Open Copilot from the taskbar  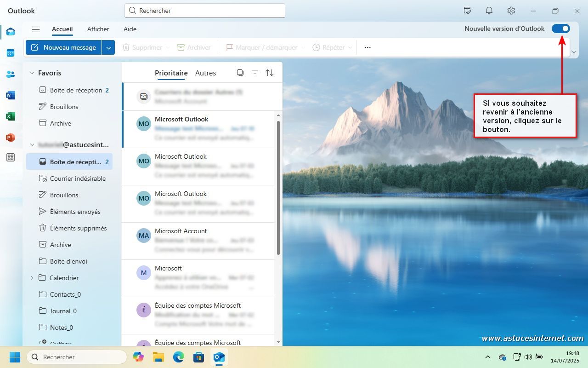pyautogui.click(x=138, y=357)
